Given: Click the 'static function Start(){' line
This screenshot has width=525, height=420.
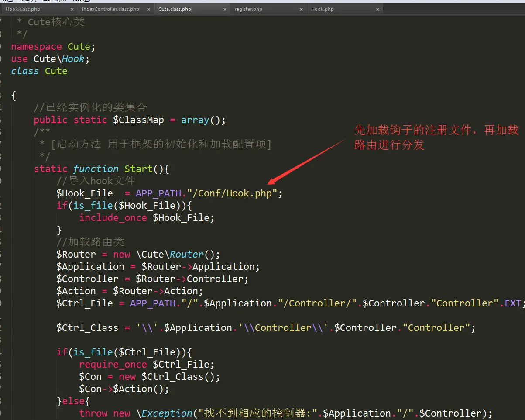Looking at the screenshot, I should point(101,169).
